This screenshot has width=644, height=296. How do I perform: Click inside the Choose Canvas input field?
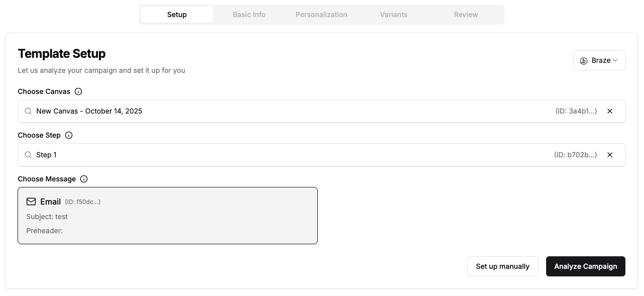201,111
